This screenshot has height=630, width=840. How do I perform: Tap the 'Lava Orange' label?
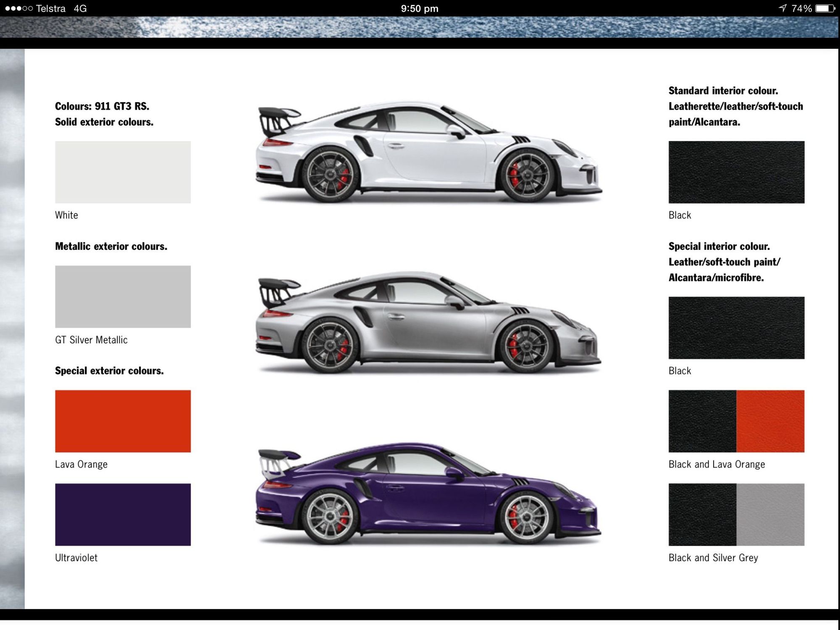coord(81,464)
